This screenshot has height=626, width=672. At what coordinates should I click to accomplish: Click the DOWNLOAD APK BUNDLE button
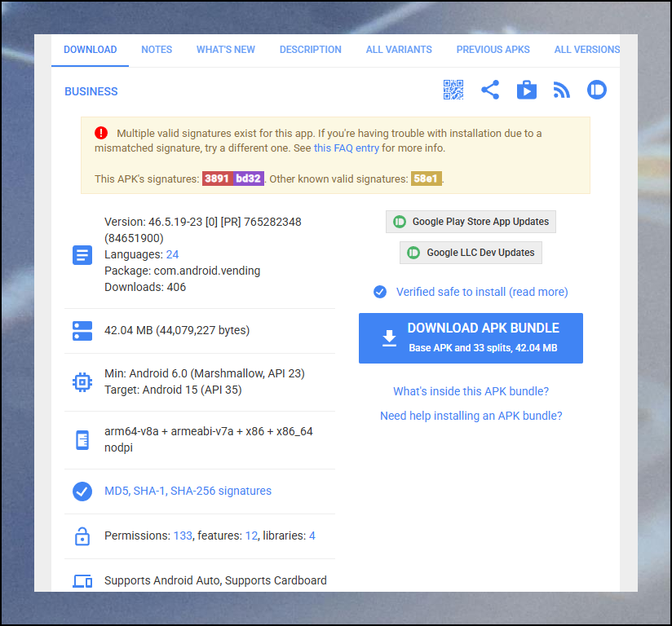coord(471,338)
